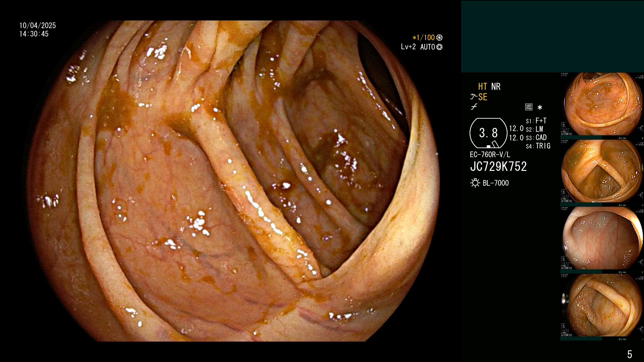Click the upper 12.0 value beside S2

516,129
